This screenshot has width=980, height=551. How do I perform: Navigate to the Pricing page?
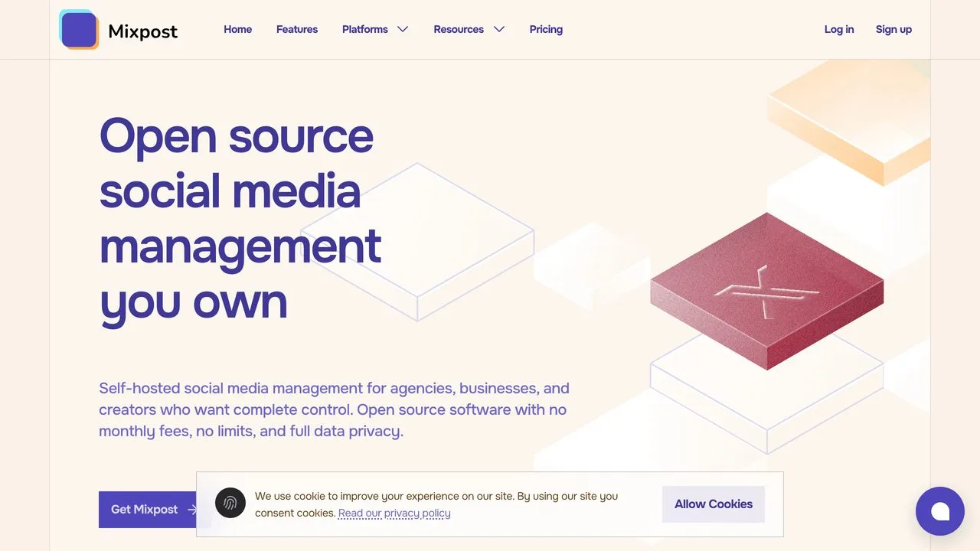coord(546,29)
